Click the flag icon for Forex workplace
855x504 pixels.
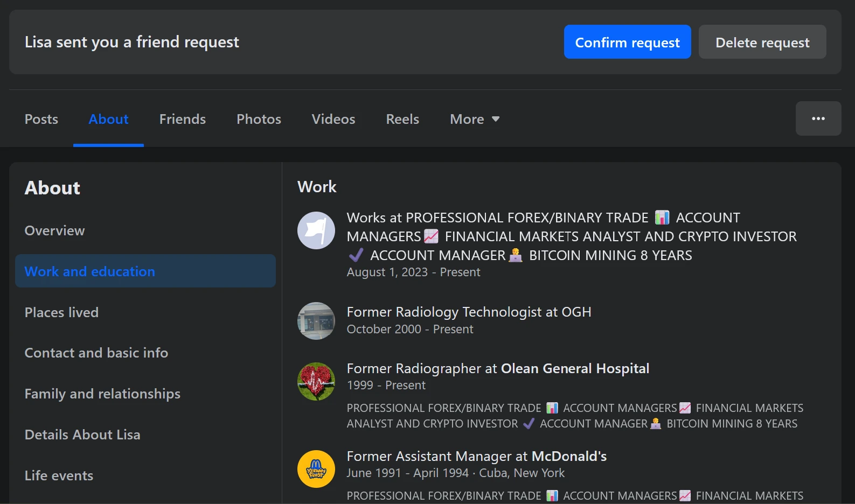(x=316, y=230)
